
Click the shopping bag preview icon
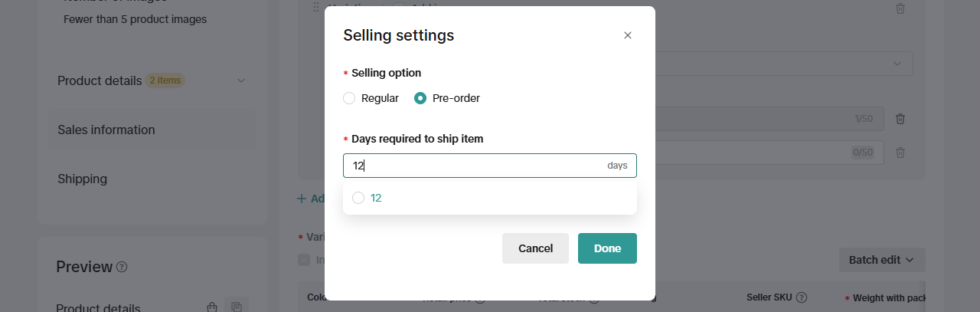pos(212,307)
